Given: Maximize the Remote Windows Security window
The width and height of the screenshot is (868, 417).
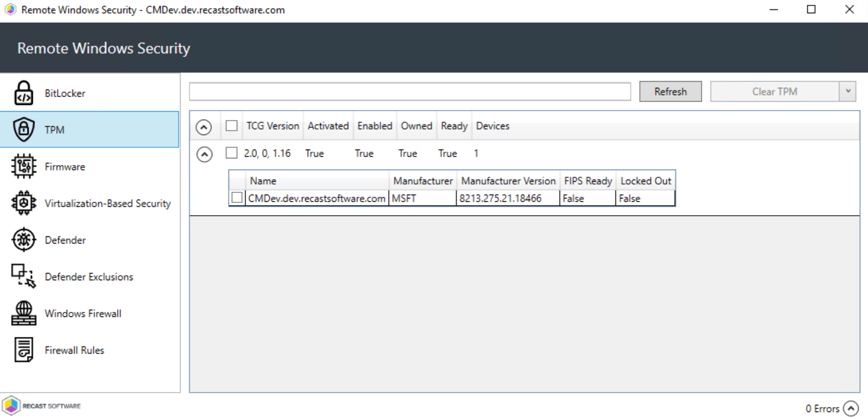Looking at the screenshot, I should click(x=811, y=10).
